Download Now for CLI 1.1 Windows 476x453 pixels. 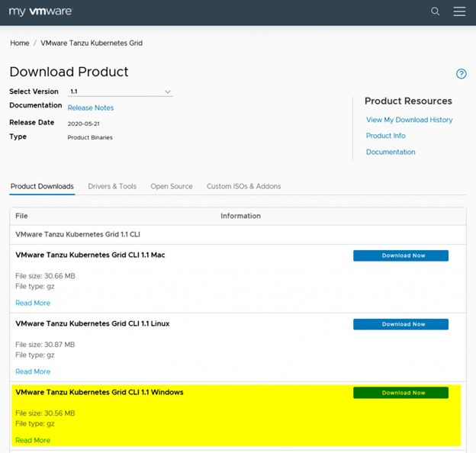tap(400, 393)
